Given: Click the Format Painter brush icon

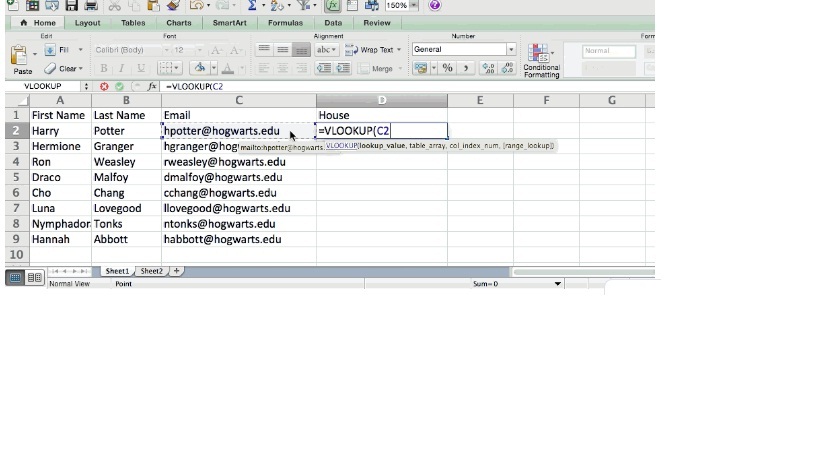Looking at the screenshot, I should pos(173,6).
